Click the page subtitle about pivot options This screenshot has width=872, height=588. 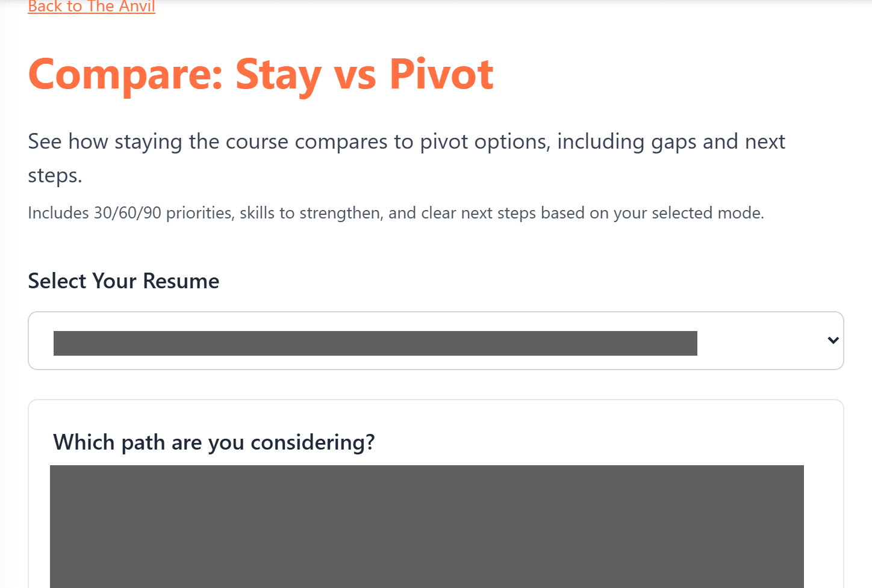406,158
